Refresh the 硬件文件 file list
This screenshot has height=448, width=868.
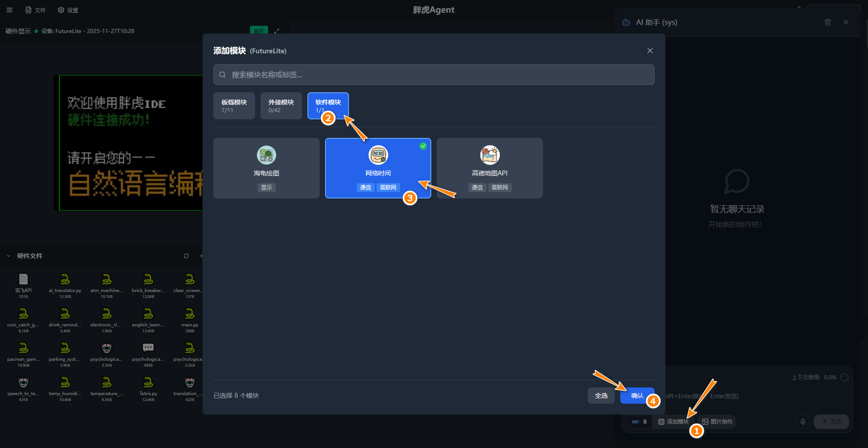(x=186, y=256)
